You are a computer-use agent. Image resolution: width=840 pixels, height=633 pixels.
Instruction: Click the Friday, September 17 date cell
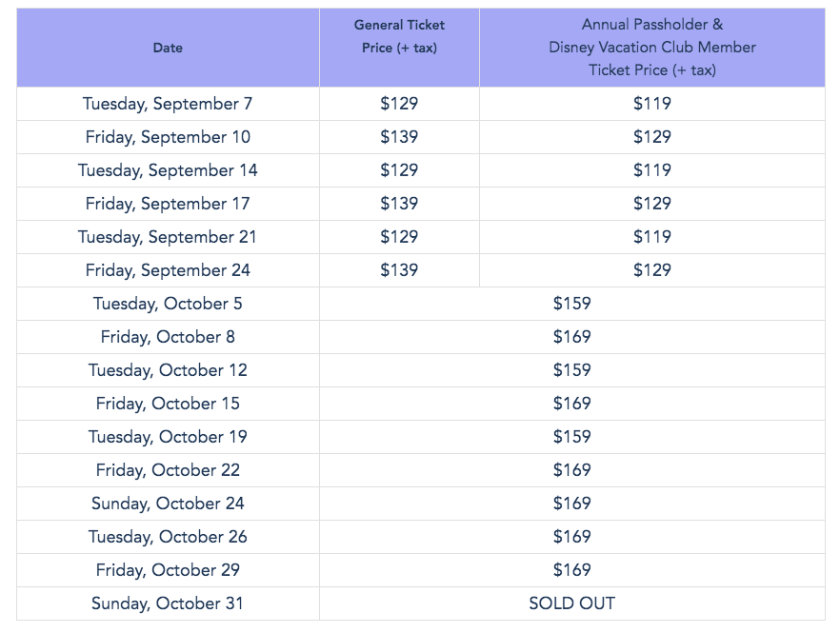(168, 204)
